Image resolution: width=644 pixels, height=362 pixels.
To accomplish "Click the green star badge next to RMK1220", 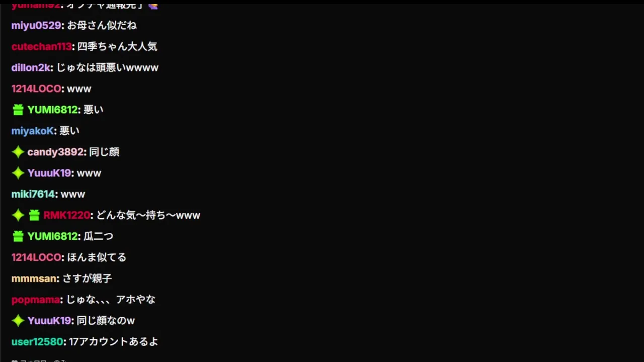I will 18,215.
